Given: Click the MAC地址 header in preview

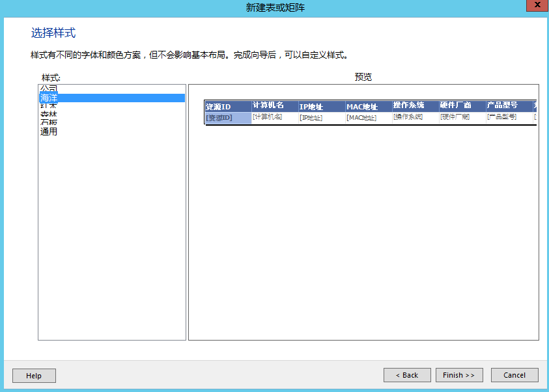Looking at the screenshot, I should 369,106.
